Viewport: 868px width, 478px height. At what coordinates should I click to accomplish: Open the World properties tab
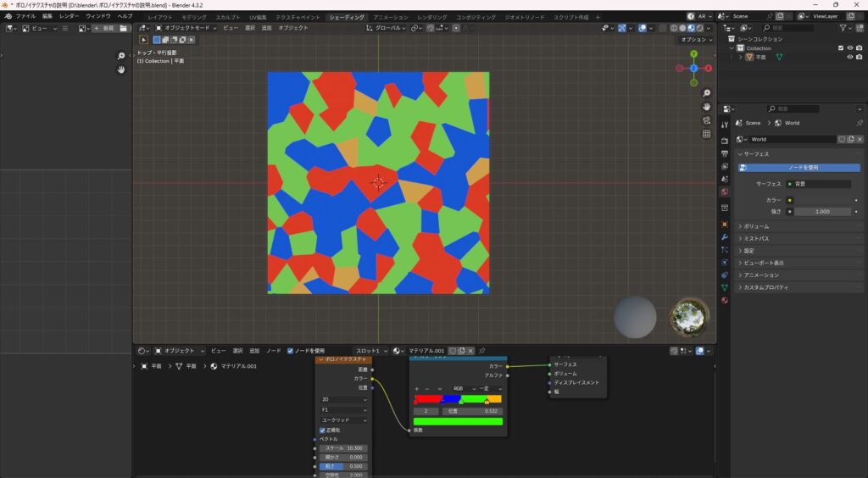pos(725,192)
